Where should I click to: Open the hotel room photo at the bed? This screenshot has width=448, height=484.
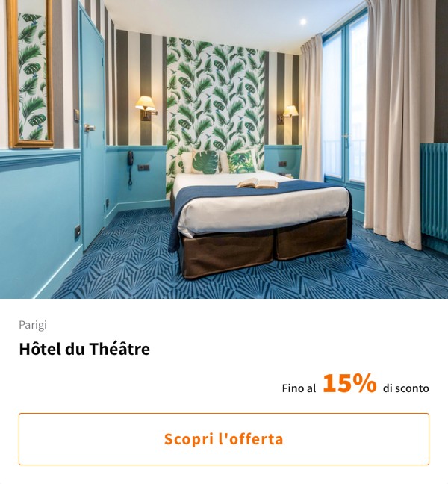[x=259, y=216]
